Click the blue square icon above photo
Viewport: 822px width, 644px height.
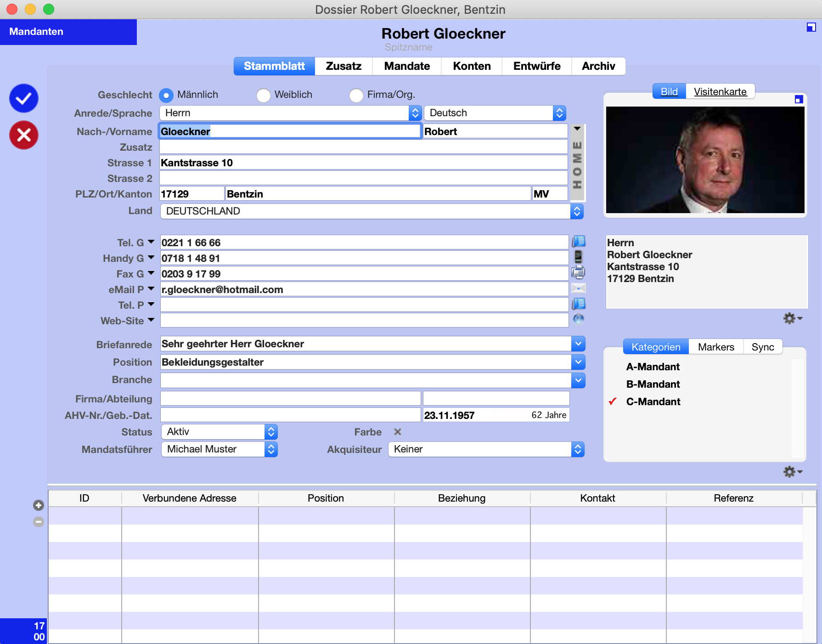tap(799, 99)
